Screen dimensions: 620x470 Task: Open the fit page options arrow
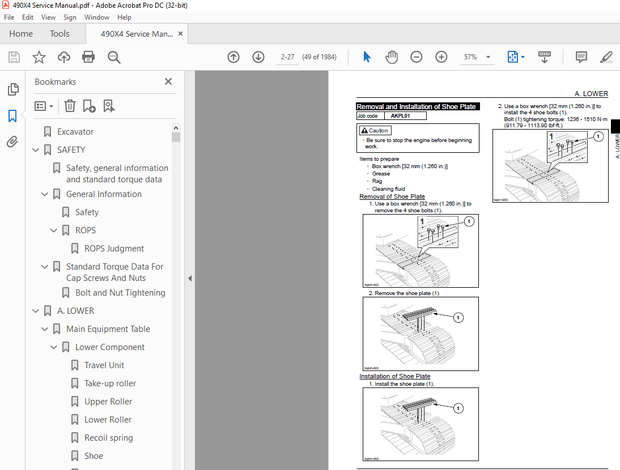[x=523, y=57]
